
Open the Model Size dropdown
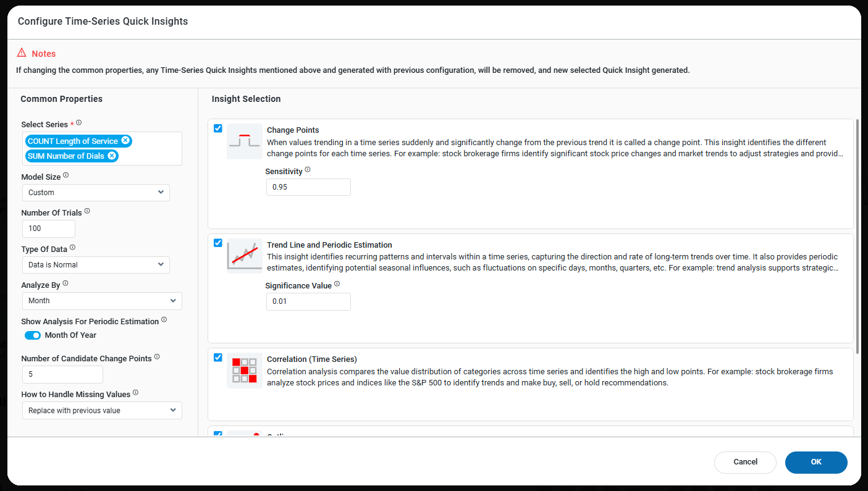(96, 193)
